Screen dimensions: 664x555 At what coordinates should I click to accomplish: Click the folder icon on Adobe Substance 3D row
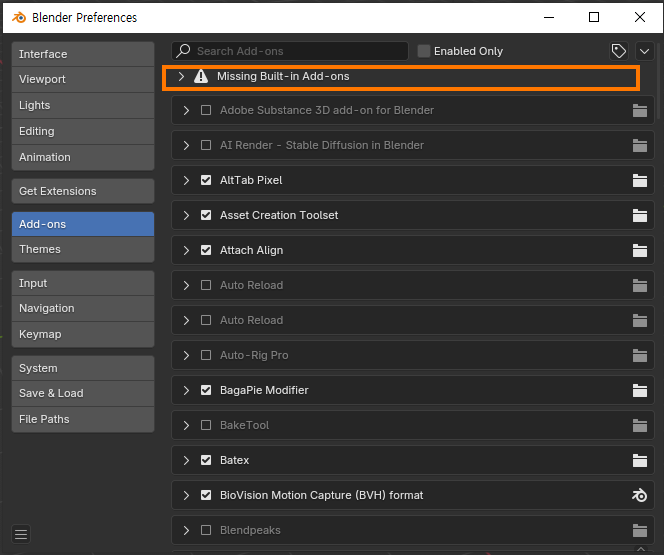(x=639, y=110)
